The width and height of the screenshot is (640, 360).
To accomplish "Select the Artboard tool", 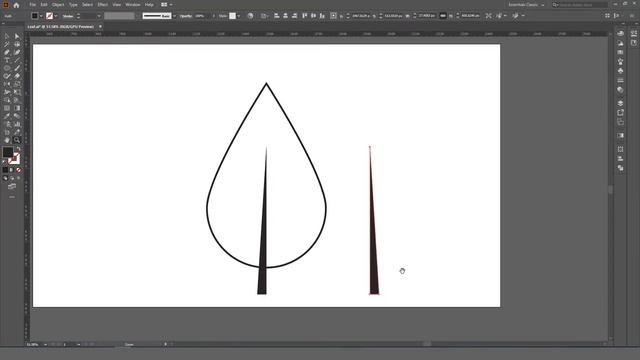I will tap(7, 132).
